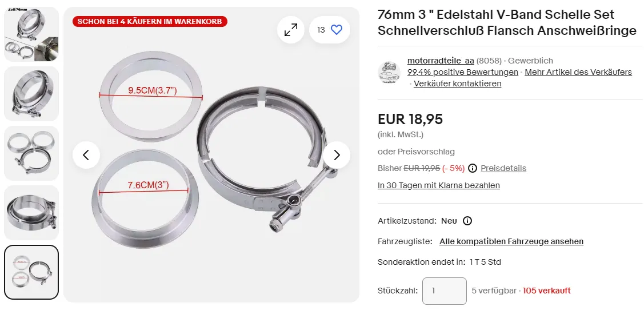Select the fifth dimensions thumbnail

(31, 272)
